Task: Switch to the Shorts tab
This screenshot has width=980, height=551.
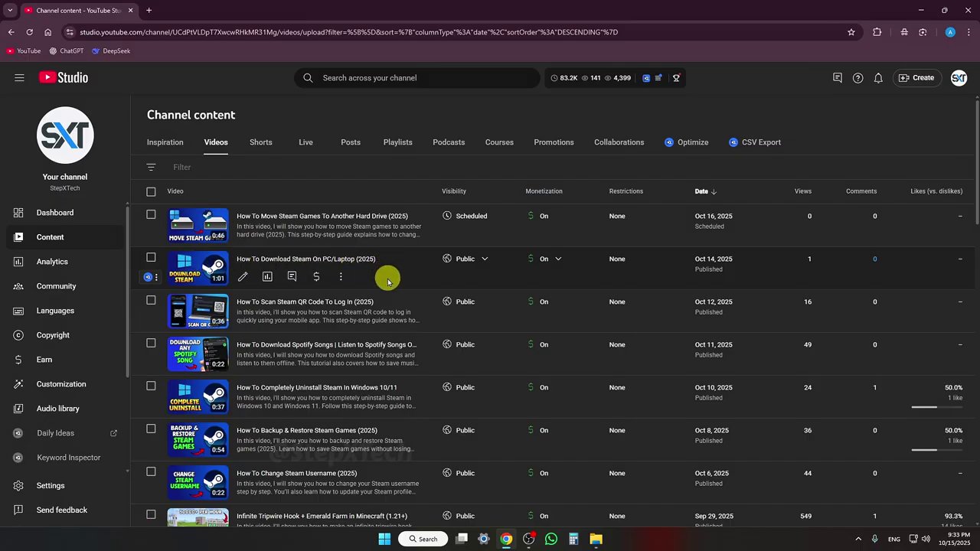Action: 260,142
